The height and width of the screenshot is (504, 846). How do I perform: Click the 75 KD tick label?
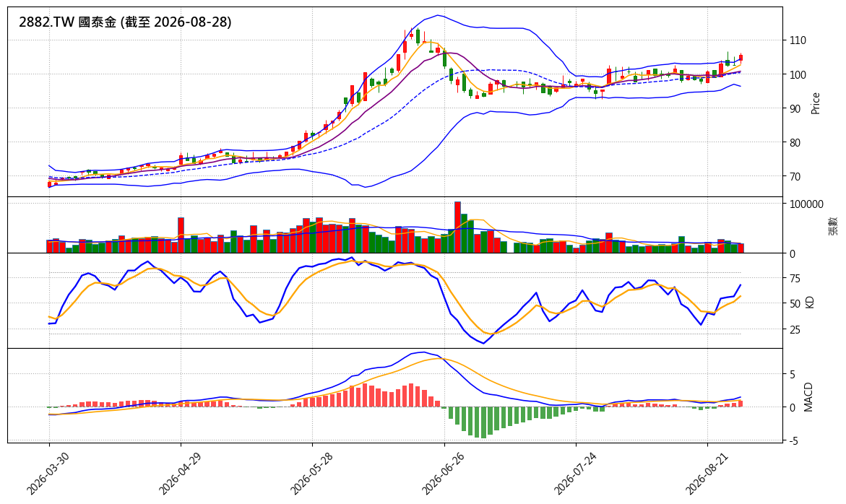point(795,279)
